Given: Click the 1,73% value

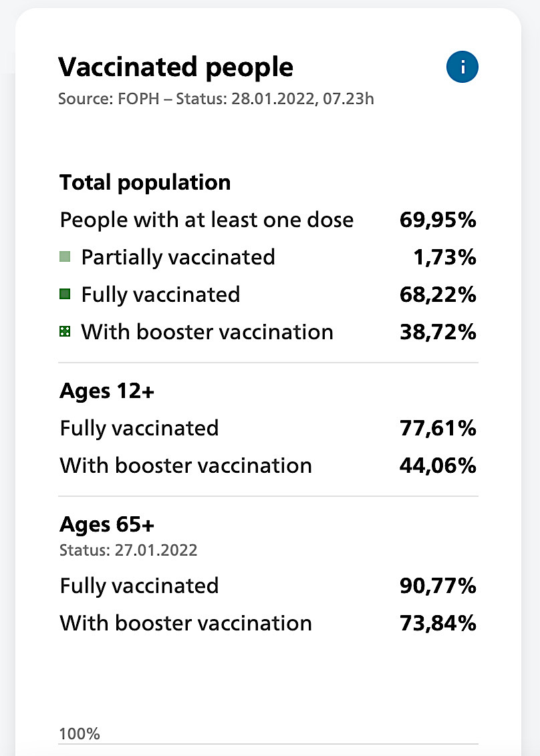Looking at the screenshot, I should [x=445, y=257].
